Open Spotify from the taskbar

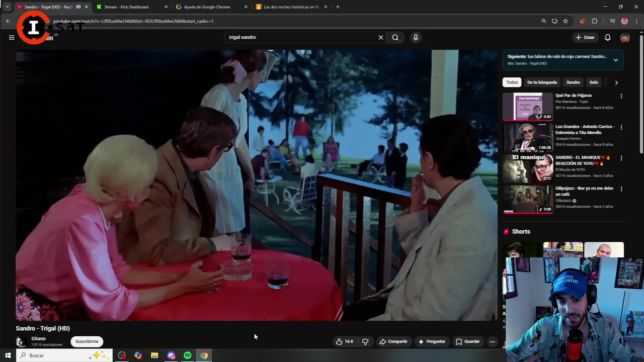[187, 355]
